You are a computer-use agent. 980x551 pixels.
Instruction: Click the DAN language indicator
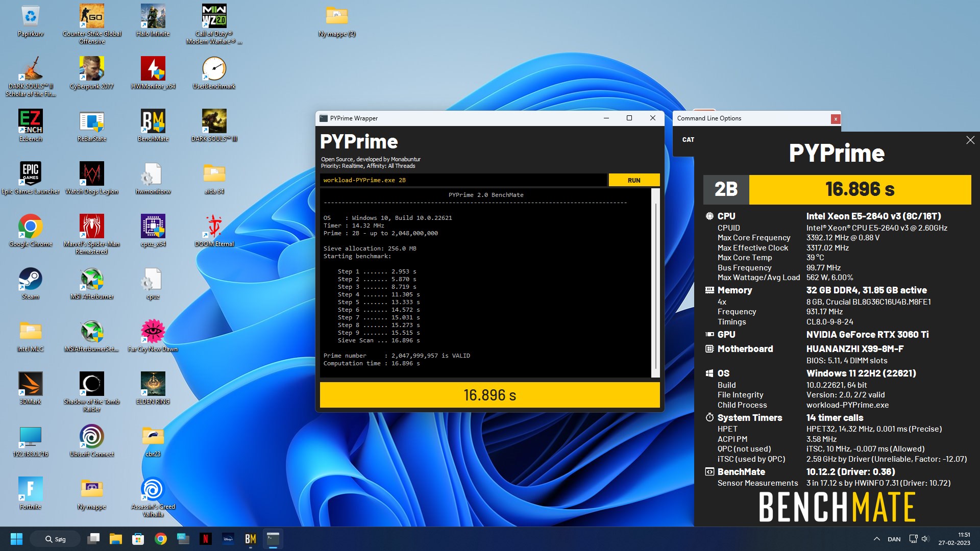pos(894,539)
